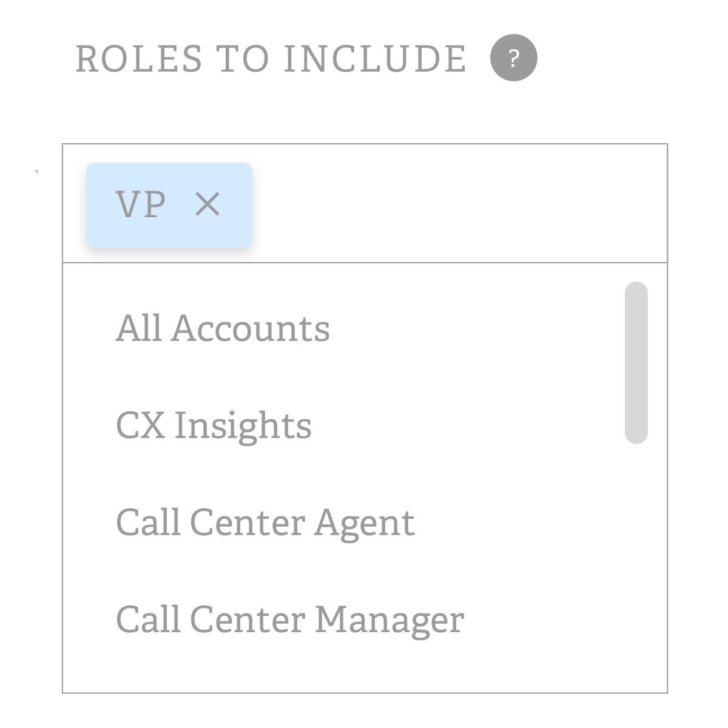728x728 pixels.
Task: Include Call Center Agent in roles
Action: pyautogui.click(x=265, y=522)
